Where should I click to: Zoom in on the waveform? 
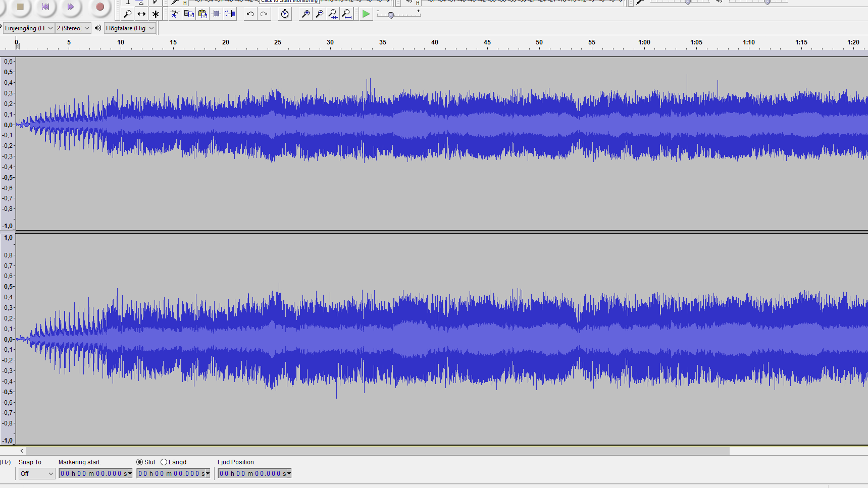[305, 14]
